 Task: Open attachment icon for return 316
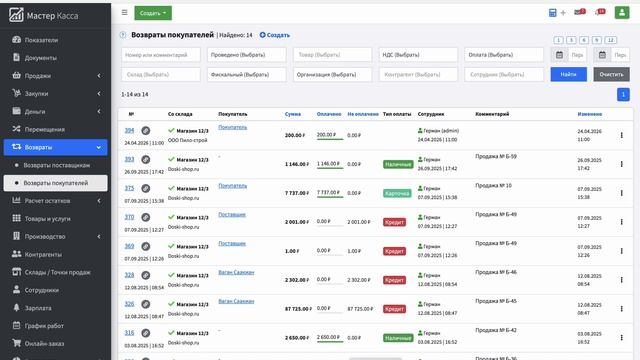146,333
